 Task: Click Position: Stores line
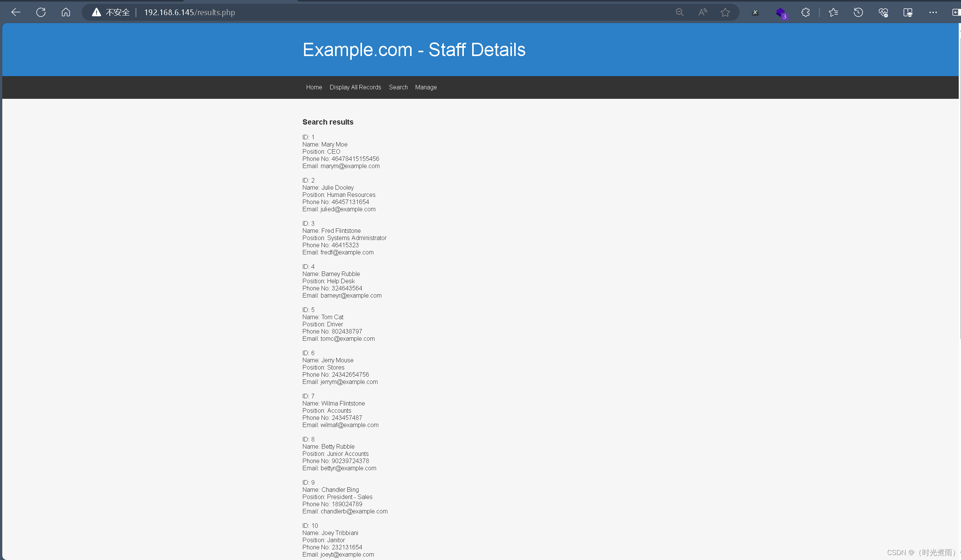[323, 368]
